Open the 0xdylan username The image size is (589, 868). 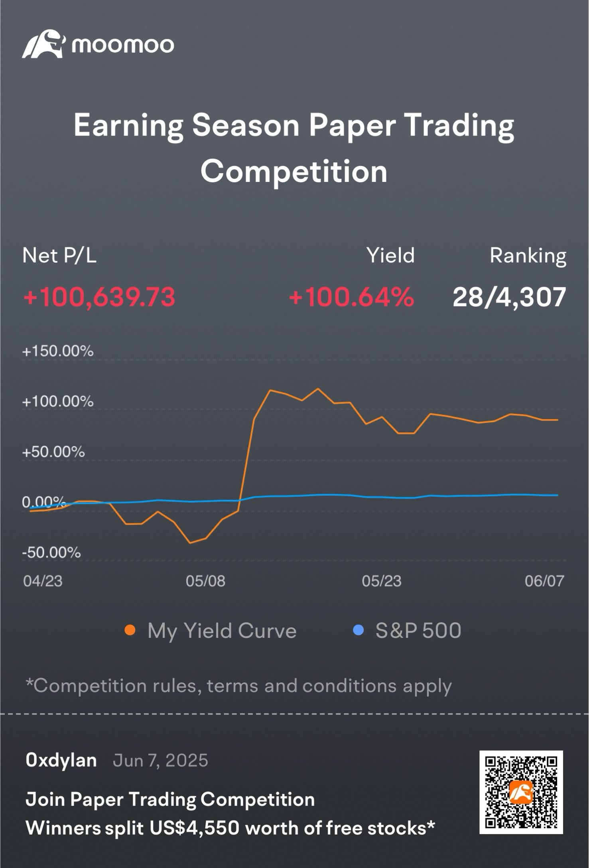[x=61, y=760]
